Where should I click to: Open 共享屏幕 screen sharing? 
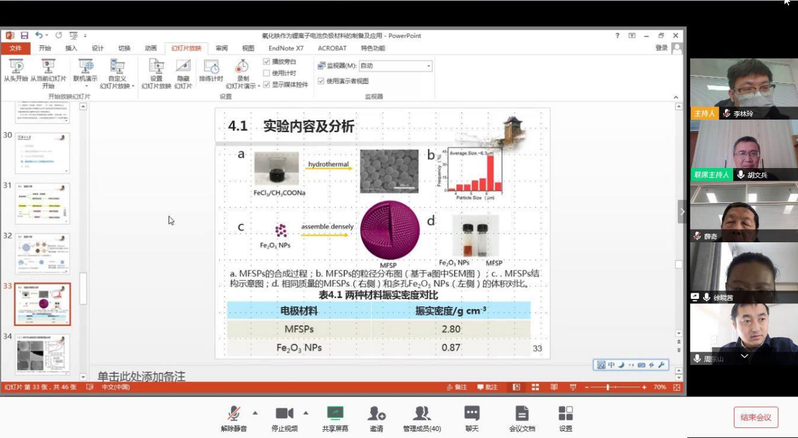click(x=335, y=413)
